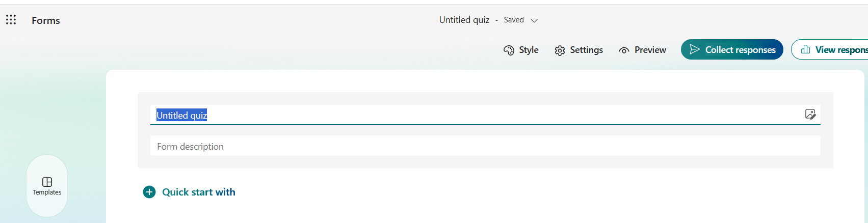The width and height of the screenshot is (868, 223).
Task: Open the Style menu label
Action: pyautogui.click(x=529, y=50)
